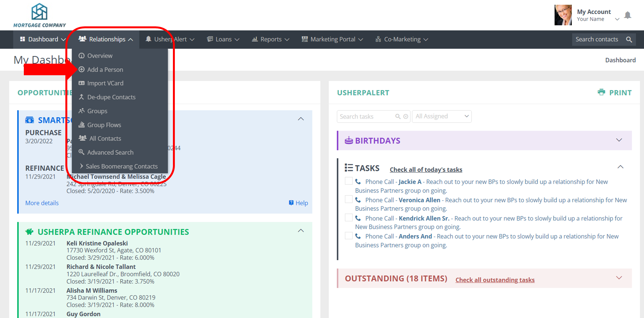Click the Search tasks input field
Viewport: 644px width, 318px height.
[x=365, y=116]
